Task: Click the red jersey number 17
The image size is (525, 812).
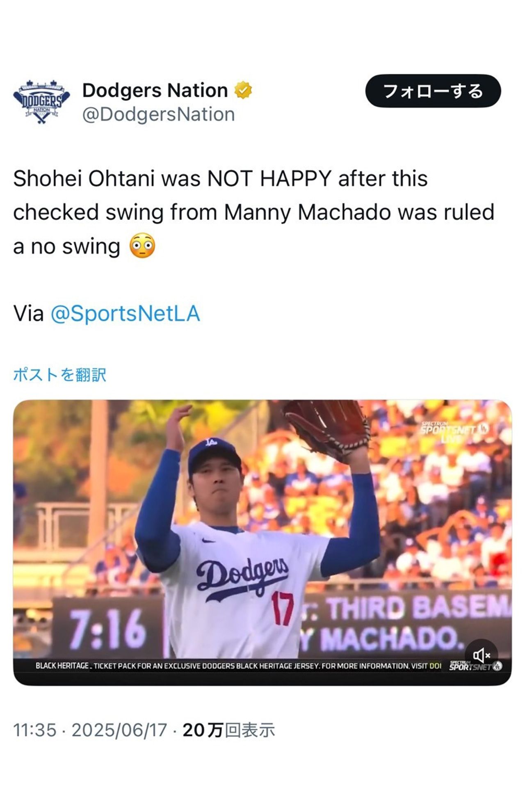Action: coord(283,608)
